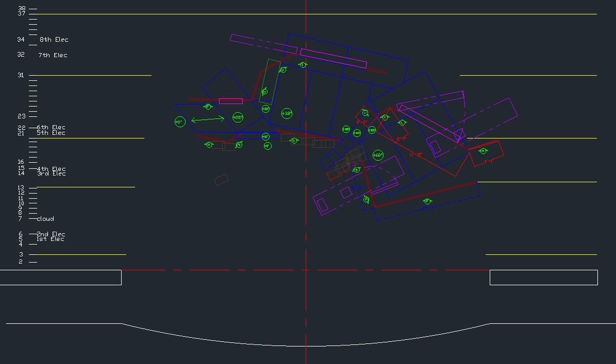Select the 2'-2" red dimension label
The height and width of the screenshot is (364, 616).
tap(361, 122)
